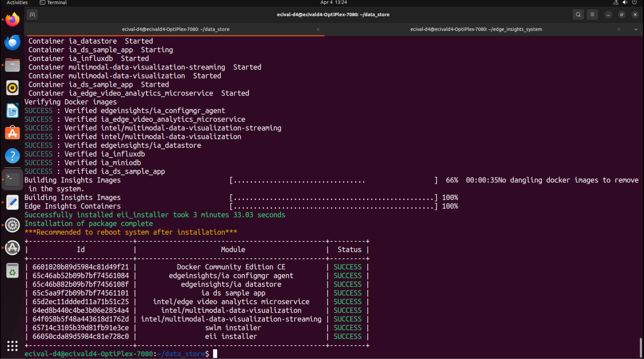Click 'Container ia_datastore Started' line
The height and width of the screenshot is (359, 644).
91,41
